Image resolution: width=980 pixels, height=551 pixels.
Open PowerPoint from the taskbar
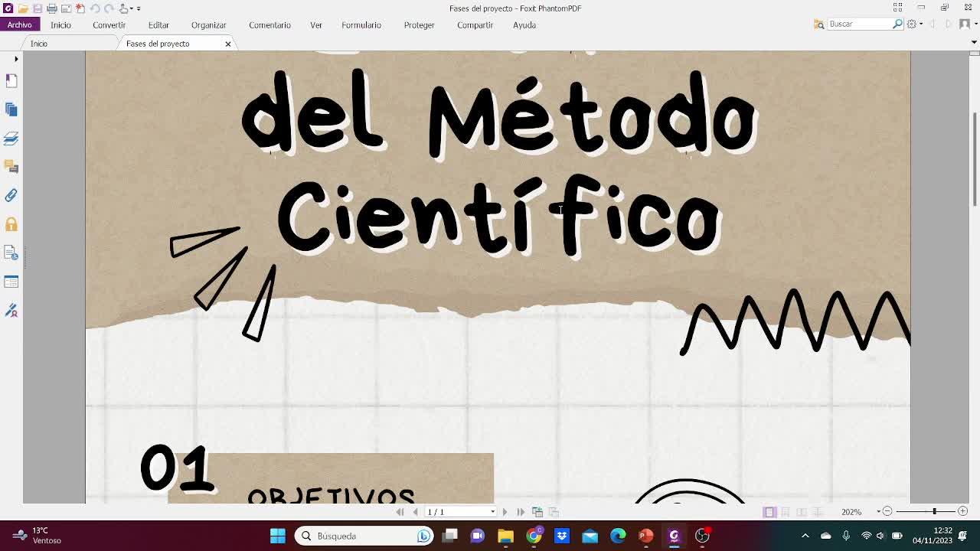point(645,536)
